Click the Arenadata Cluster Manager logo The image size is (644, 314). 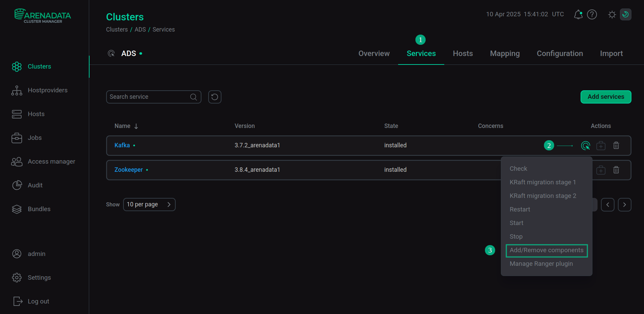pyautogui.click(x=43, y=16)
